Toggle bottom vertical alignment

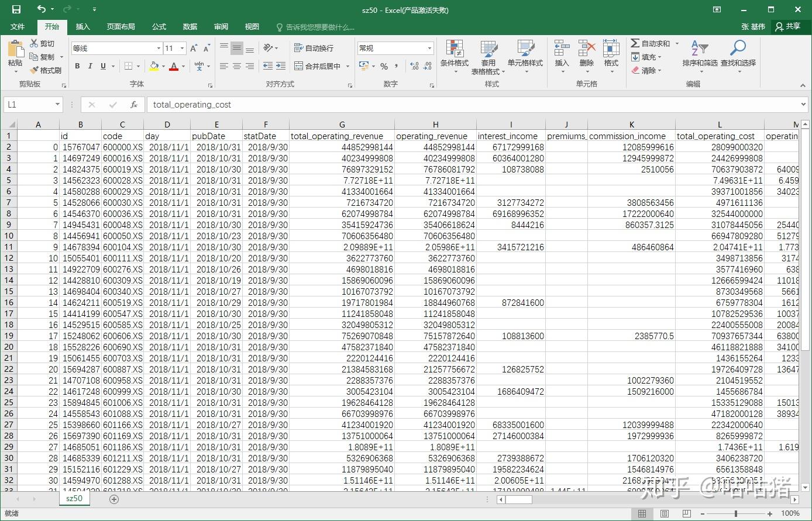[250, 48]
